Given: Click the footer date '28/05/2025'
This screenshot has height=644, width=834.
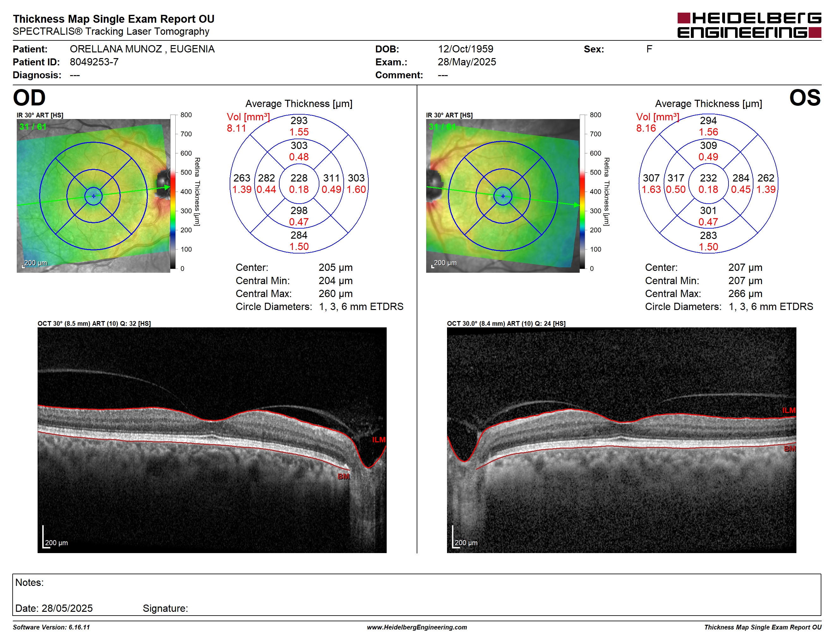Looking at the screenshot, I should point(67,608).
